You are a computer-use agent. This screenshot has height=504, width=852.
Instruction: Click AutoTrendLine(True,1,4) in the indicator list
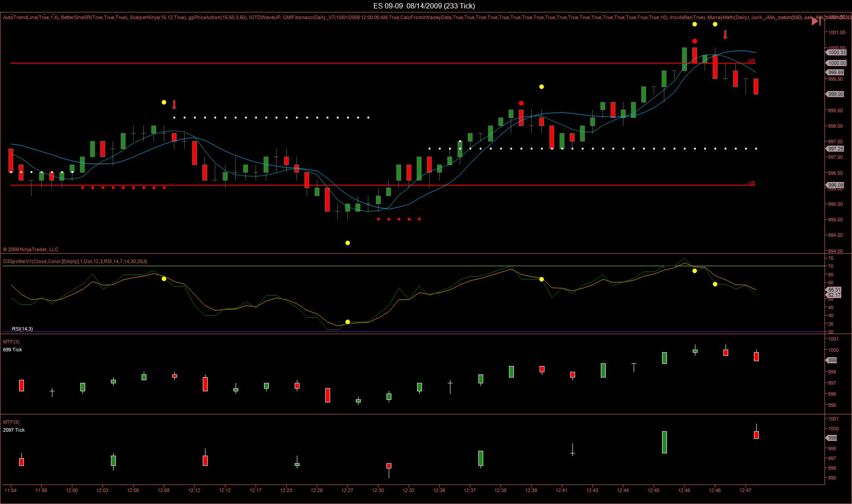click(x=31, y=17)
